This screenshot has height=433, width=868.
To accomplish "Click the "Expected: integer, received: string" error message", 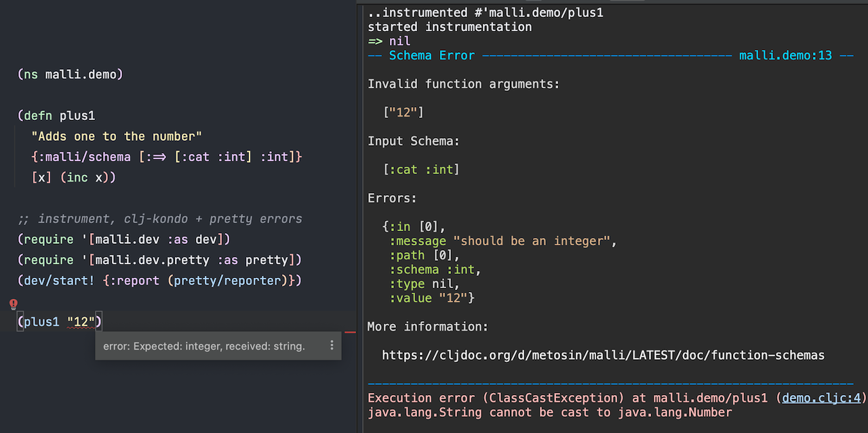I will tap(204, 346).
